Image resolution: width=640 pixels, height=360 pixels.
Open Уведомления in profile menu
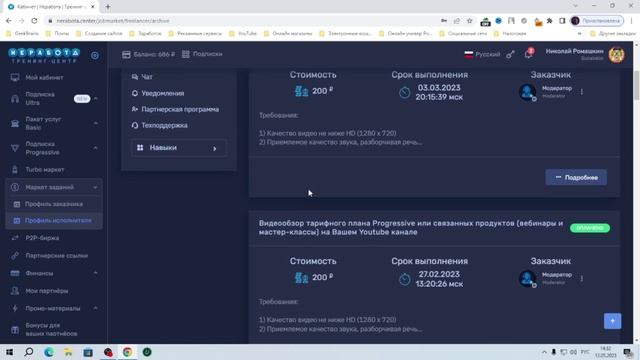pos(158,93)
